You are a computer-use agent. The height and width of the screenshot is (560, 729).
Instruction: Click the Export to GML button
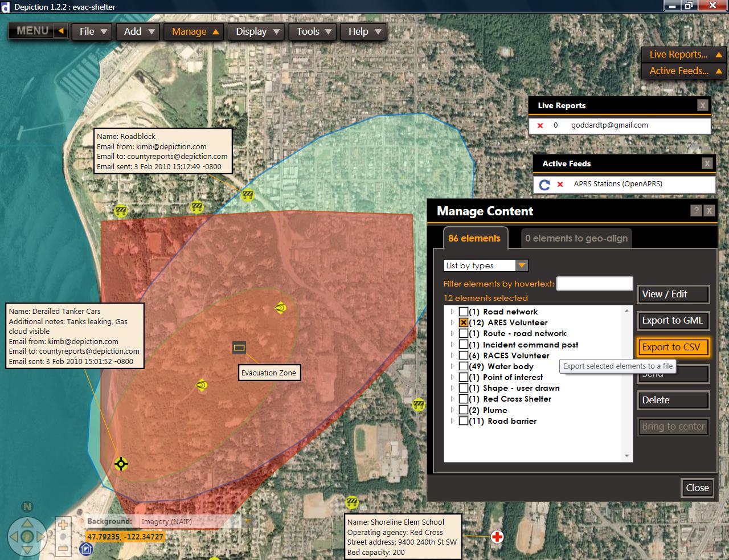coord(673,320)
